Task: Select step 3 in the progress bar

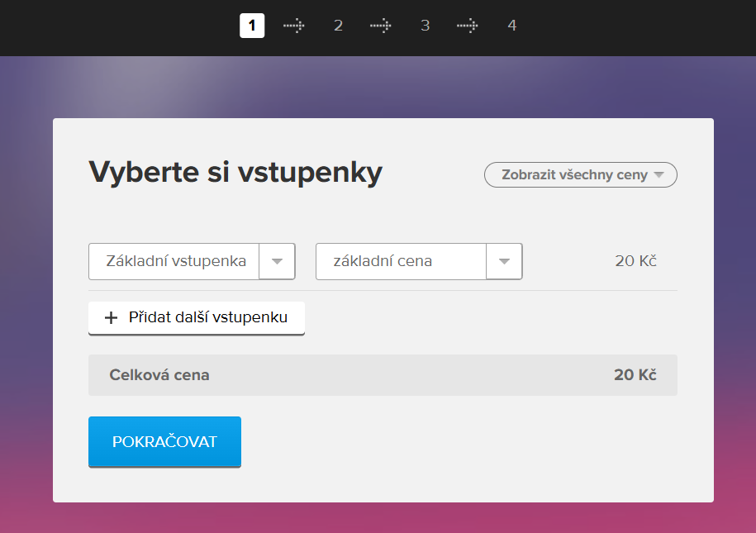Action: coord(425,25)
